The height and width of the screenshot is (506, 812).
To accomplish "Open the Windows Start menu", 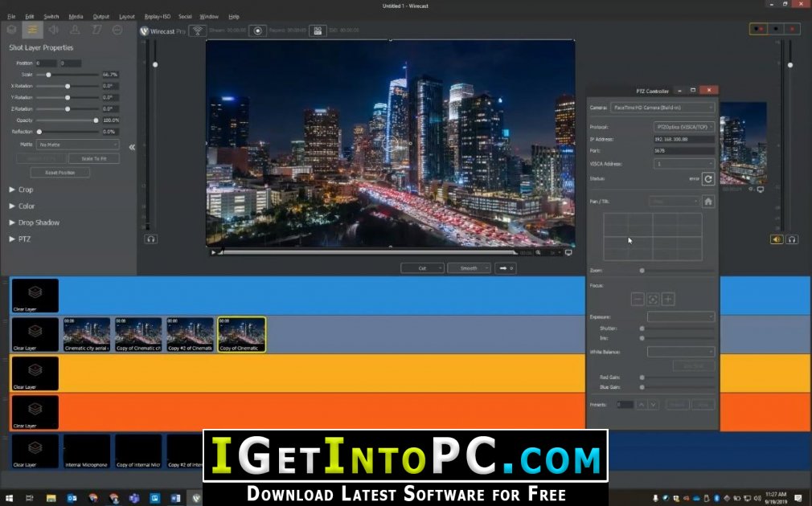I will [x=9, y=498].
